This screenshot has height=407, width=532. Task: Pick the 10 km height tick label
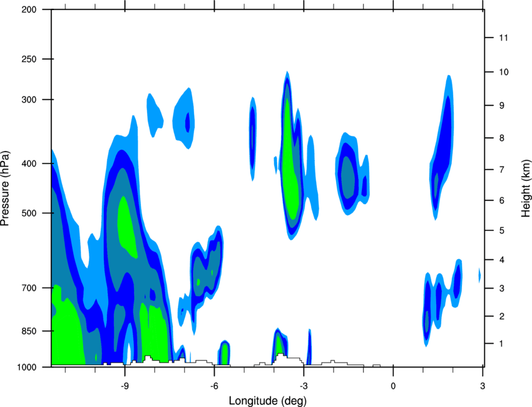coord(504,72)
